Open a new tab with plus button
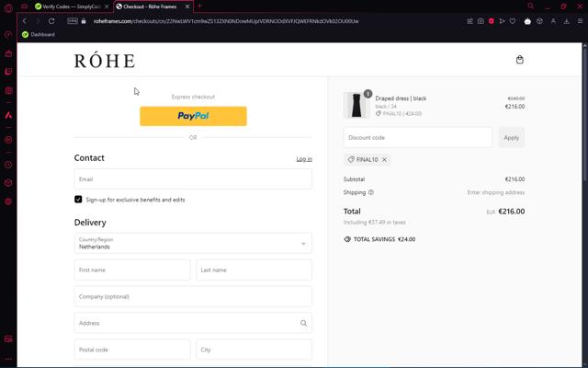The height and width of the screenshot is (368, 588). pyautogui.click(x=199, y=6)
